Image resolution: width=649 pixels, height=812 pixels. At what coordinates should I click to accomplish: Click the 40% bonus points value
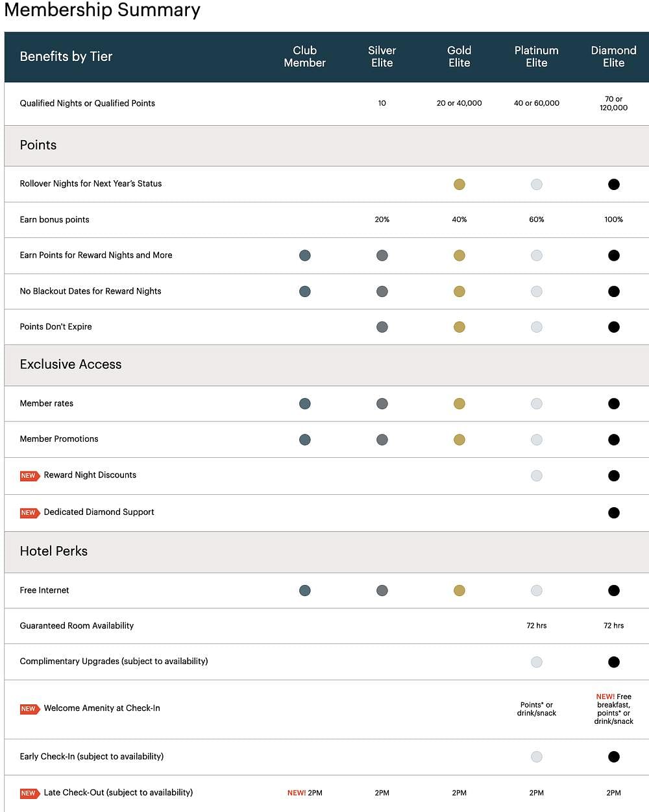[459, 220]
